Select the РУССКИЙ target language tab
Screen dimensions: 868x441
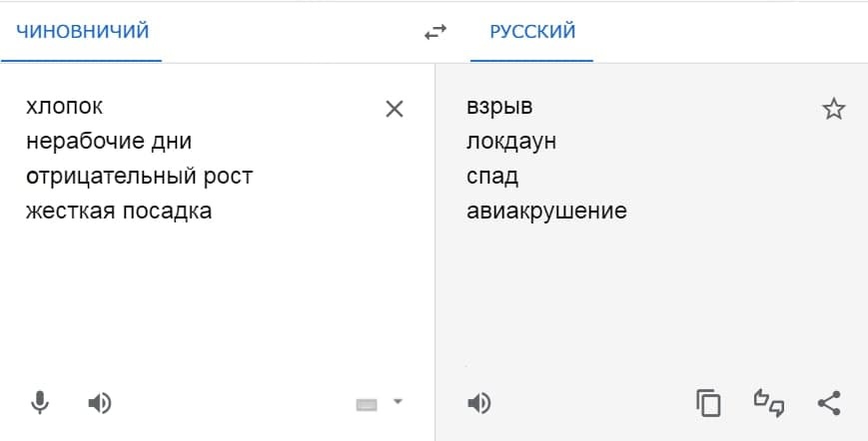coord(532,31)
